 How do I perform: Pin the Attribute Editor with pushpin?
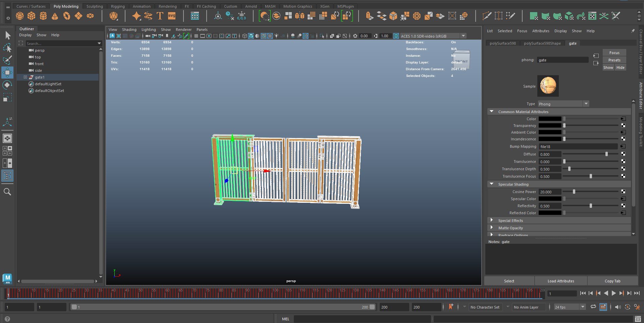pyautogui.click(x=633, y=31)
